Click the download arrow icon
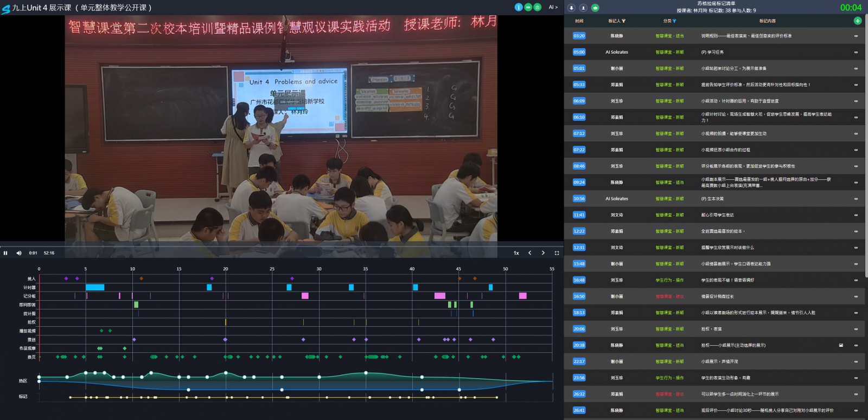868x420 pixels. tap(571, 8)
